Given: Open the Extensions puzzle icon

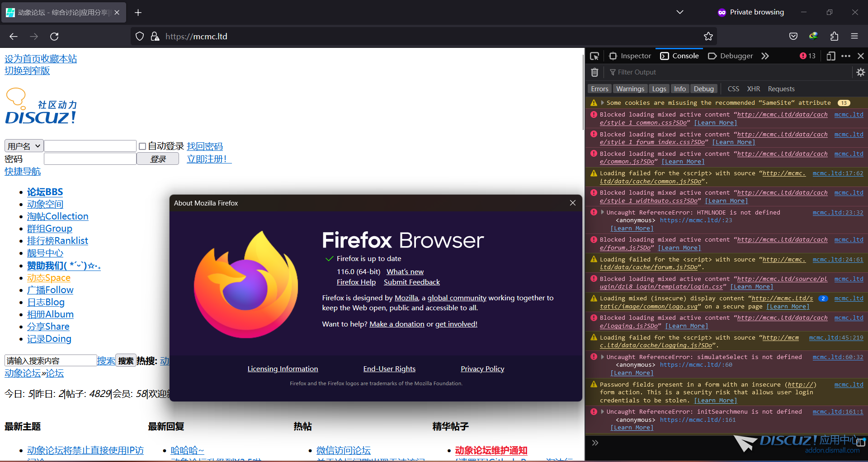Looking at the screenshot, I should pyautogui.click(x=834, y=37).
